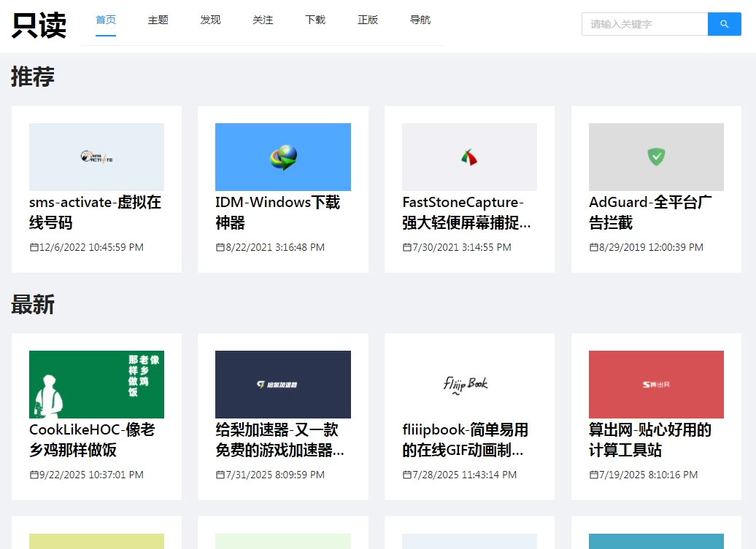Open the AdGuard-全平台广告拦截 title link

(650, 212)
